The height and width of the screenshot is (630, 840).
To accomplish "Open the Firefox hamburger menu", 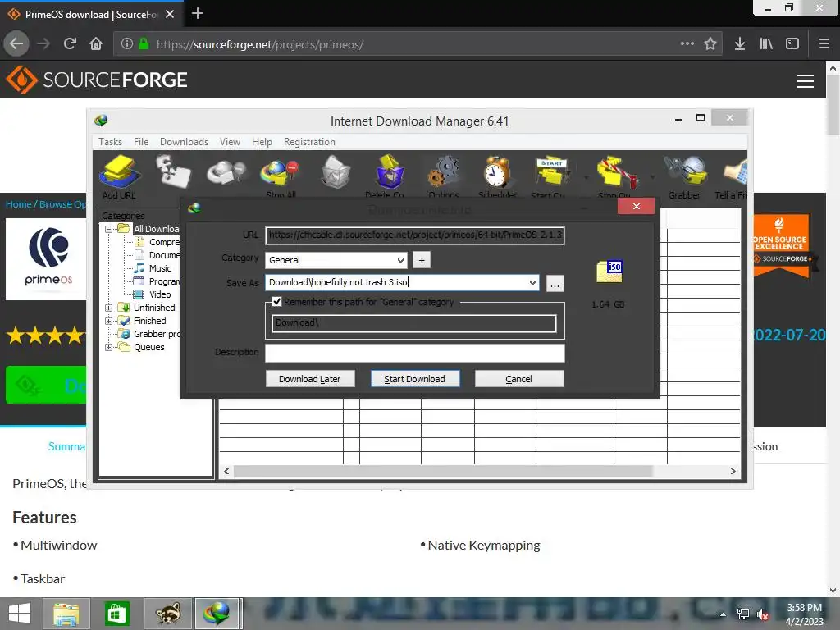I will point(824,44).
